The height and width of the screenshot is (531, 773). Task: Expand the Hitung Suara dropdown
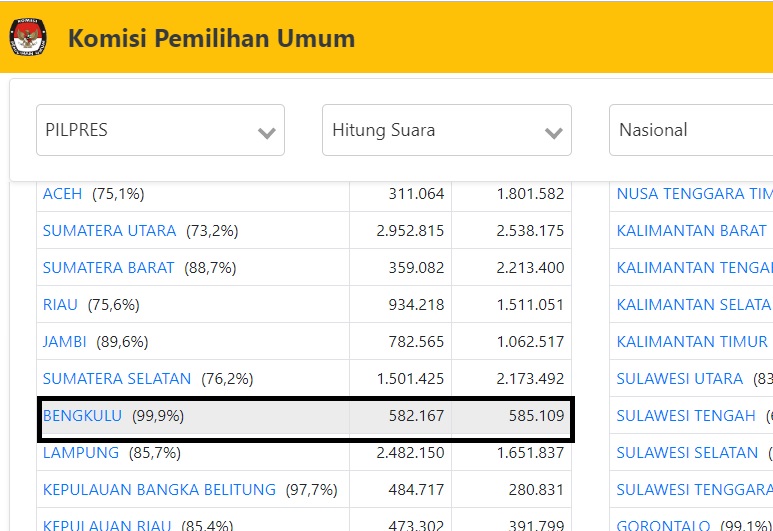(x=446, y=130)
